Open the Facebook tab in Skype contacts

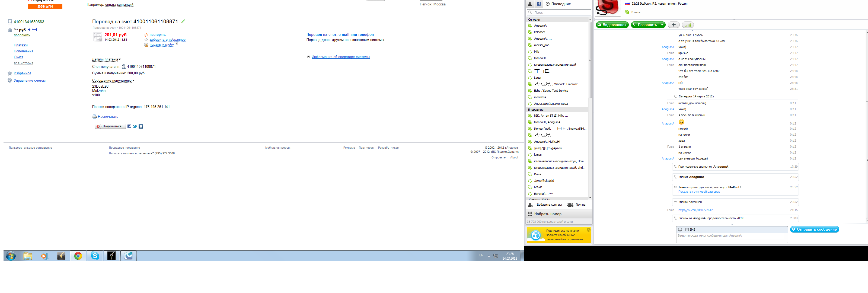point(538,4)
